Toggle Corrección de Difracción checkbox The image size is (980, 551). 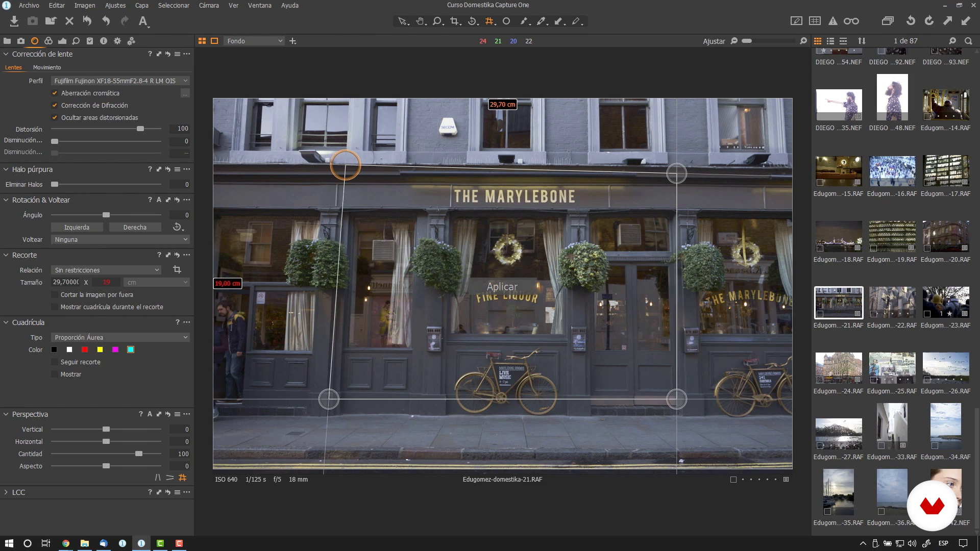tap(55, 105)
